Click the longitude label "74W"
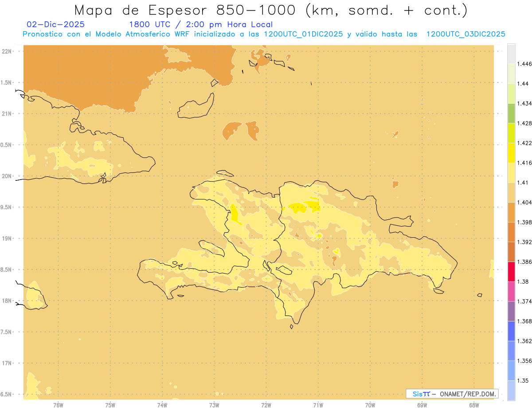This screenshot has width=532, height=411. pyautogui.click(x=162, y=405)
